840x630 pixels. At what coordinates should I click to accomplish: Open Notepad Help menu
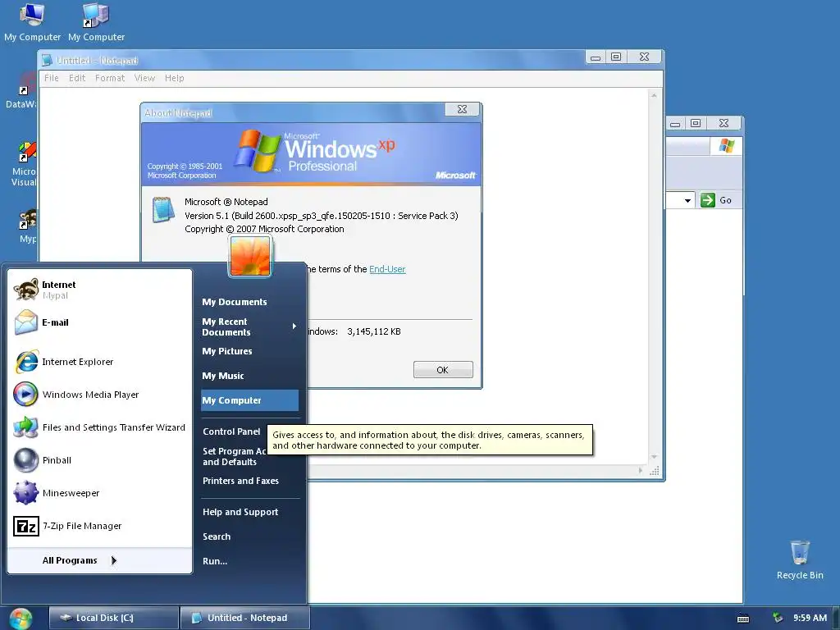[175, 78]
